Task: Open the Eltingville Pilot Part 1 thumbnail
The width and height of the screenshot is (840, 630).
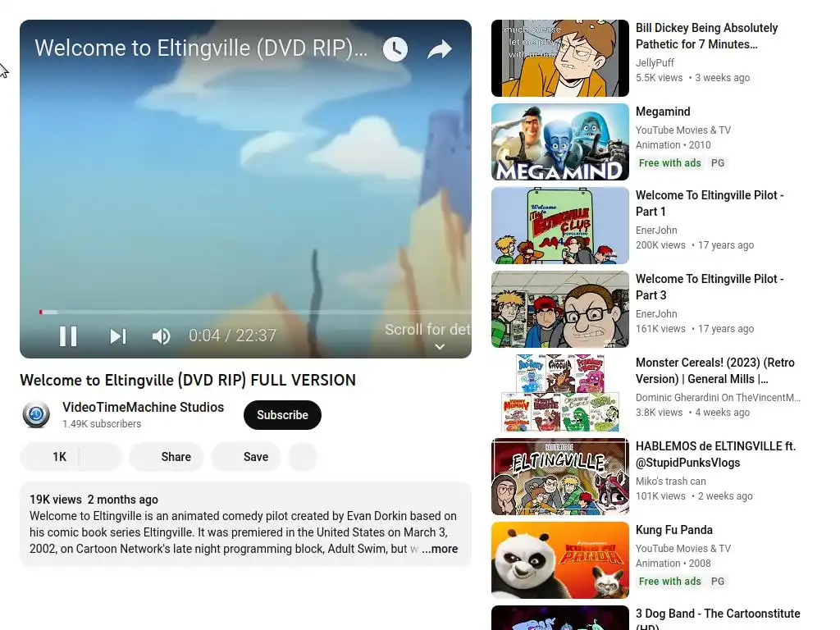Action: [x=559, y=226]
